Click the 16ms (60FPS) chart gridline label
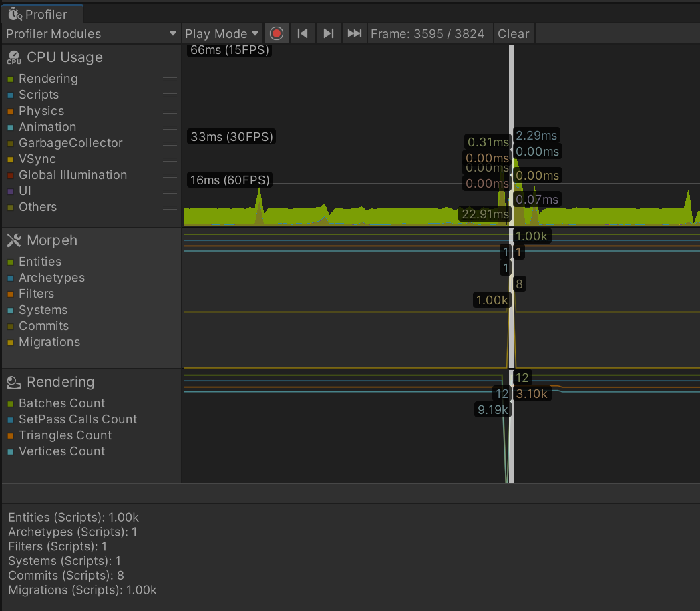 [230, 180]
